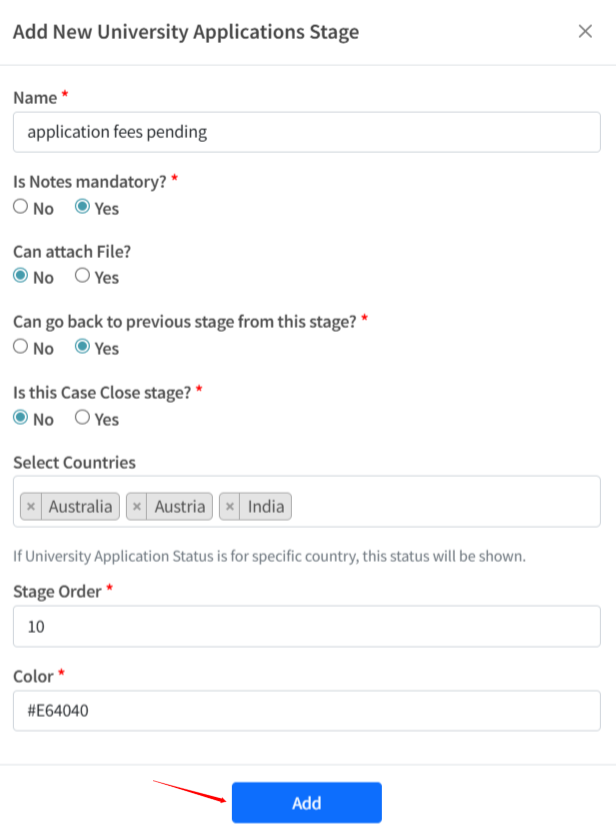Screen dimensions: 616x834
Task: Set Case Close stage to No
Action: click(x=21, y=418)
